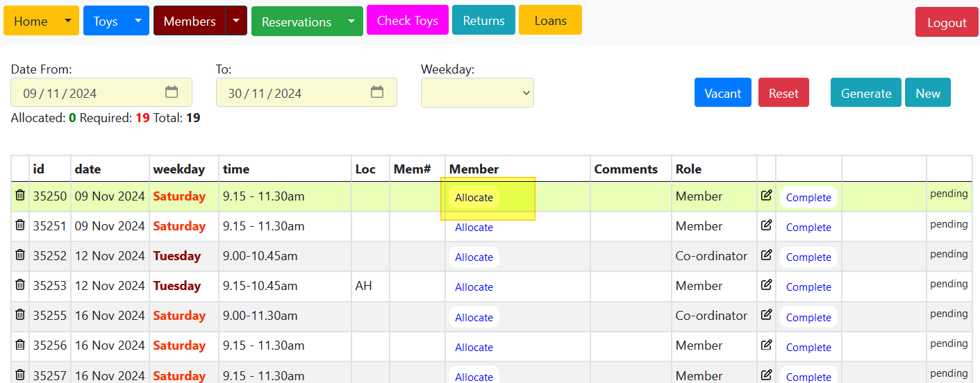The height and width of the screenshot is (383, 980).
Task: Navigate to the Loans page
Action: pos(550,21)
